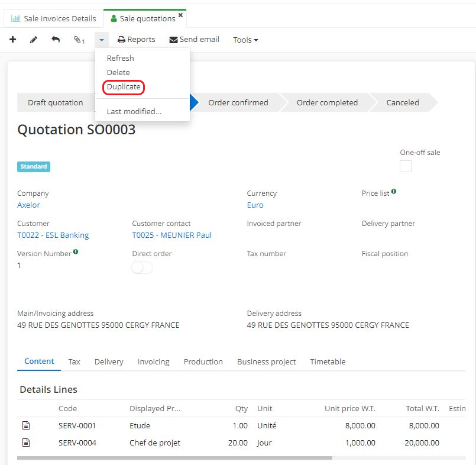Click the back arrow icon in toolbar
The image size is (476, 465).
click(x=56, y=40)
